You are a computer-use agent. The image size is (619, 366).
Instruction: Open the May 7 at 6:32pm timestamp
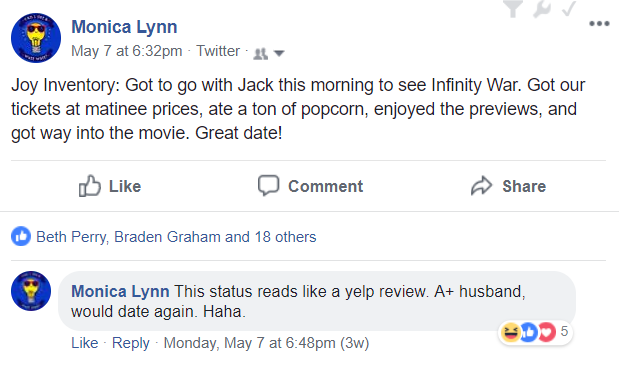click(x=127, y=51)
